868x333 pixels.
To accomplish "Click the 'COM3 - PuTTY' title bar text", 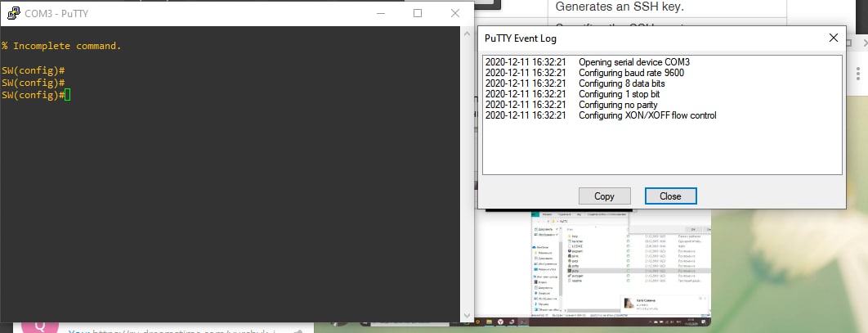I will tap(56, 14).
